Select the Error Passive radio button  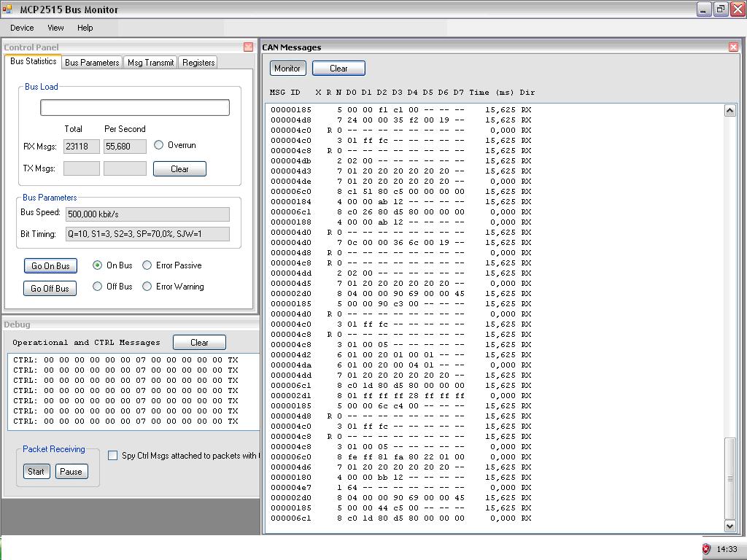click(x=147, y=265)
